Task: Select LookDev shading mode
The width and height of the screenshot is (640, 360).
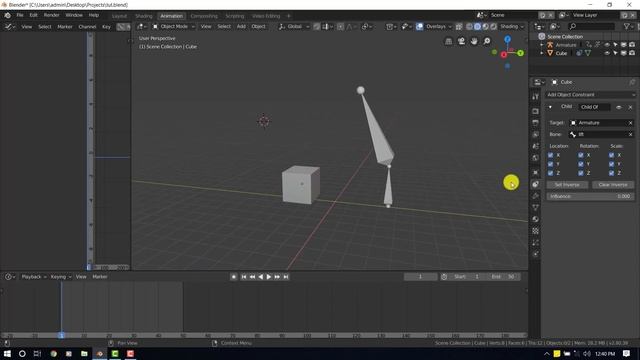Action: pos(485,27)
